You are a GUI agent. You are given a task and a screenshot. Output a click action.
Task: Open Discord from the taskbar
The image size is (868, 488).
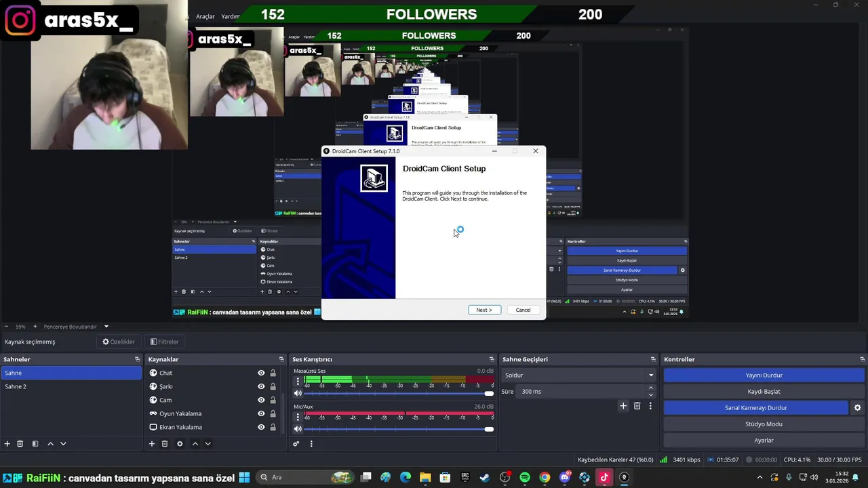click(564, 477)
